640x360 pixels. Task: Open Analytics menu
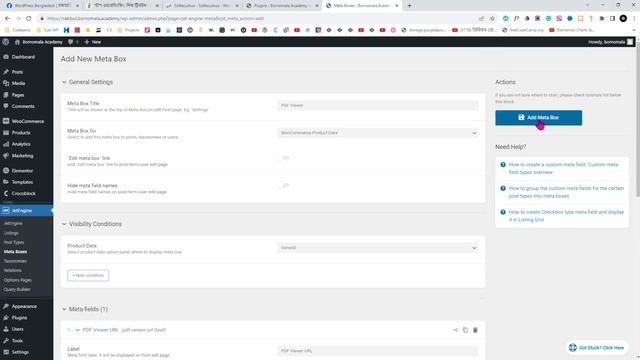pos(21,144)
